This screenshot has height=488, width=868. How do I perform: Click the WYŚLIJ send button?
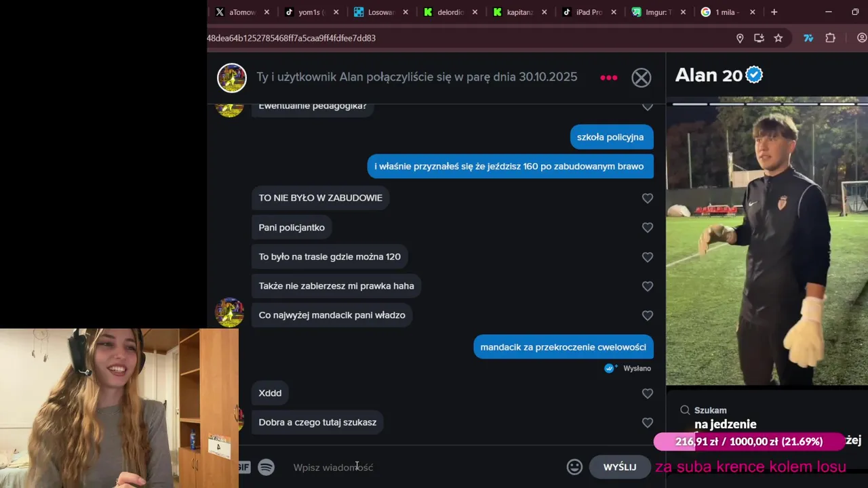click(620, 467)
